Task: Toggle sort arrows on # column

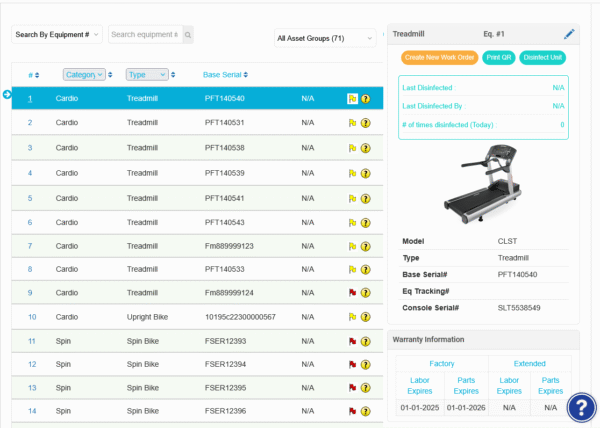Action: [37, 75]
